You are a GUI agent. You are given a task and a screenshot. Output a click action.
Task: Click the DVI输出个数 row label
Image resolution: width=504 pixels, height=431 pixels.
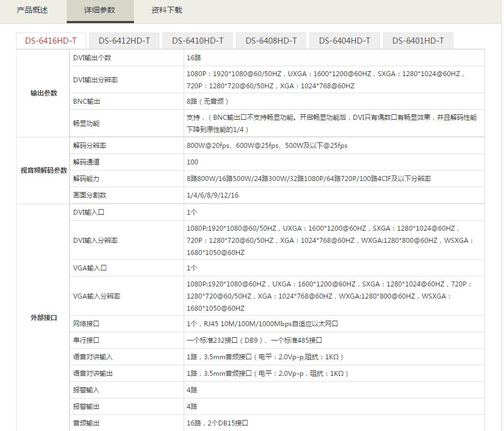point(92,58)
